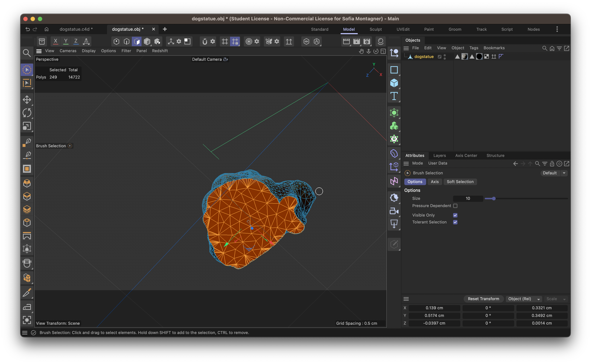The width and height of the screenshot is (591, 364).
Task: Switch to Points mode
Action: [x=116, y=41]
